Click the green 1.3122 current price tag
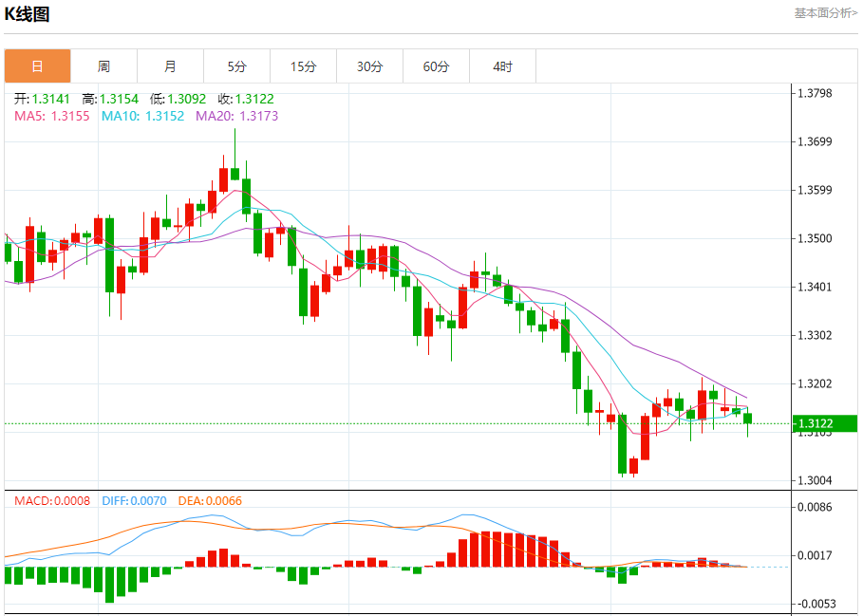This screenshot has width=863, height=616. pos(825,423)
